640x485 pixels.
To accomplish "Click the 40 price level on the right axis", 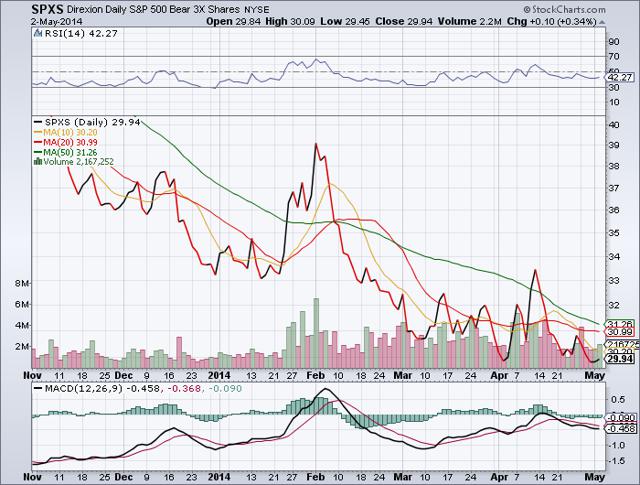I will pos(614,125).
